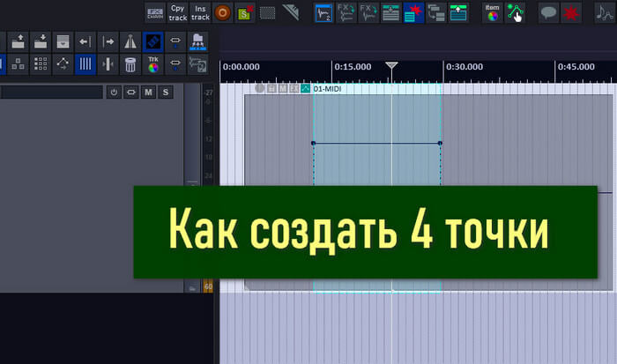Mute the track with M button
The image size is (617, 364).
click(x=148, y=93)
